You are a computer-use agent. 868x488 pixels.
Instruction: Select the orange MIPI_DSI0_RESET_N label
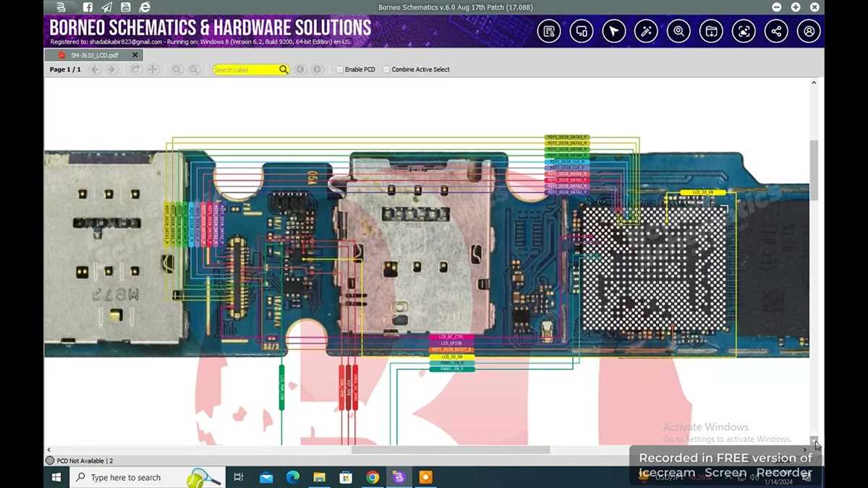pos(451,350)
